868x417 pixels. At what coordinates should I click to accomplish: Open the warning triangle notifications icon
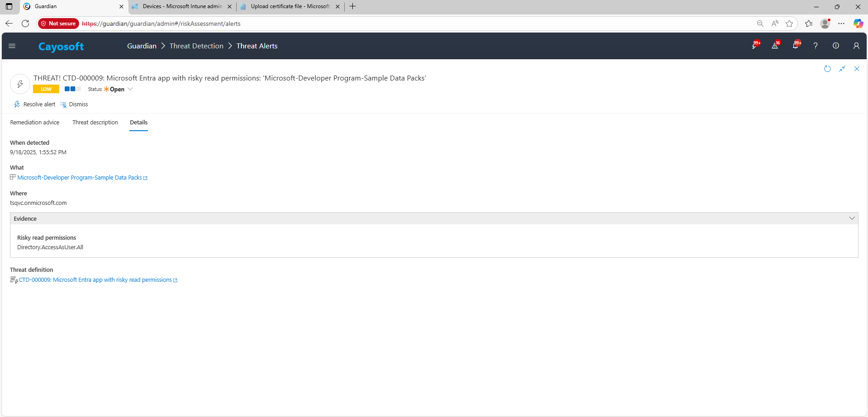[x=775, y=46]
